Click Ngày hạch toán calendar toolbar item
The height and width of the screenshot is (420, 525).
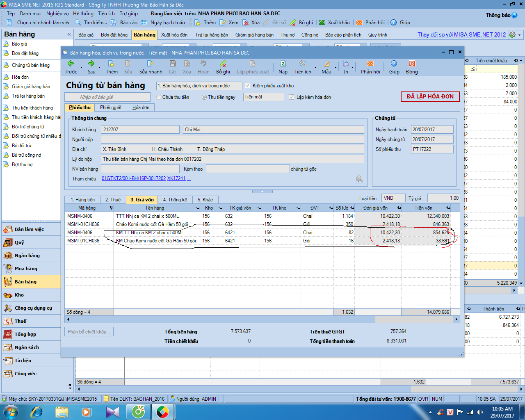pyautogui.click(x=163, y=23)
